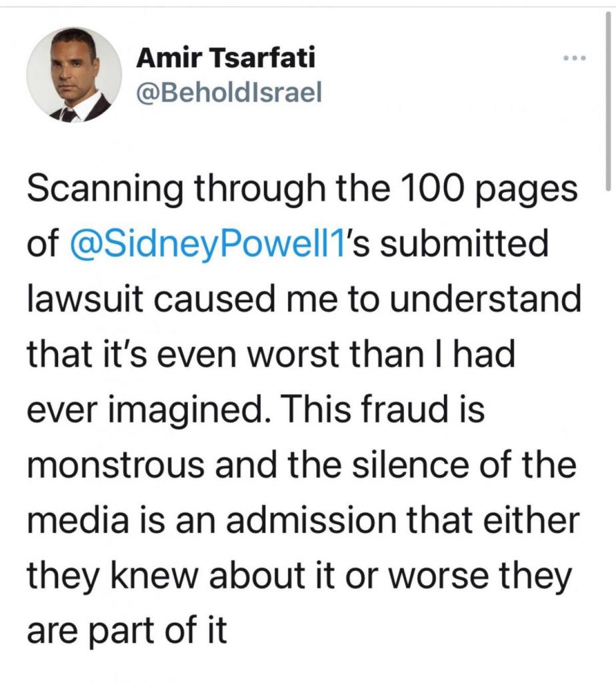Open the three-dot more options menu
Viewport: 616px width, 683px height.
tap(574, 58)
